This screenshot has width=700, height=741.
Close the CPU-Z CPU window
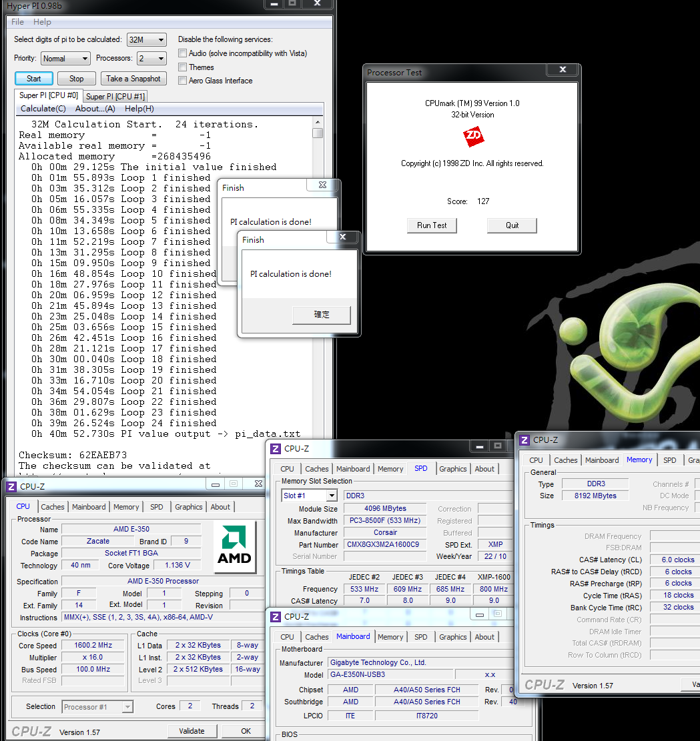pyautogui.click(x=258, y=484)
